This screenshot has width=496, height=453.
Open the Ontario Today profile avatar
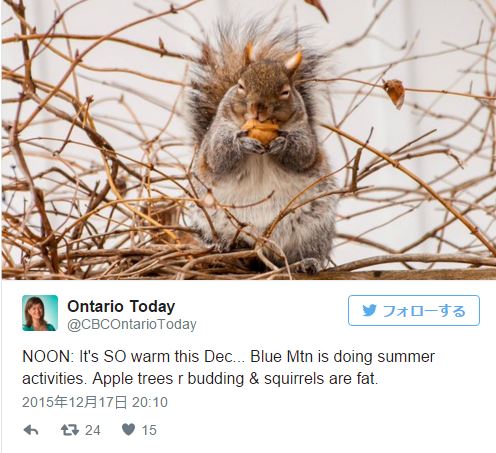(40, 313)
